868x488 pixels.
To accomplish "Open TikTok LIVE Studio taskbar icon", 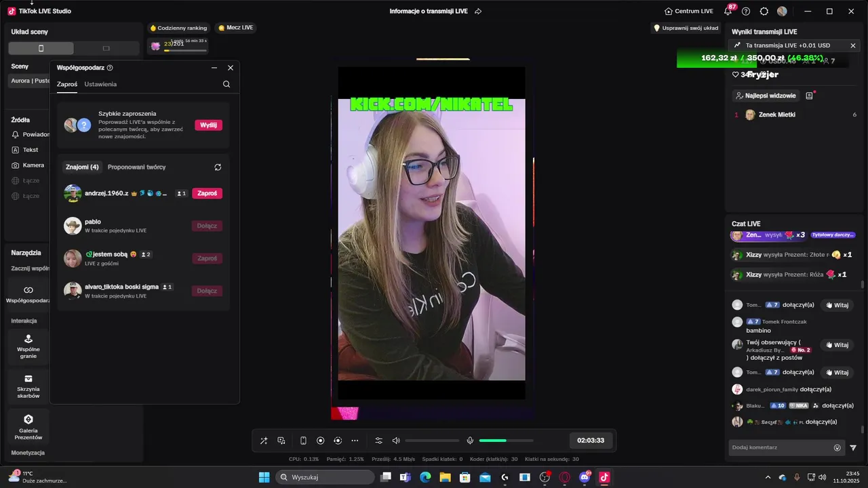I will pos(604,477).
